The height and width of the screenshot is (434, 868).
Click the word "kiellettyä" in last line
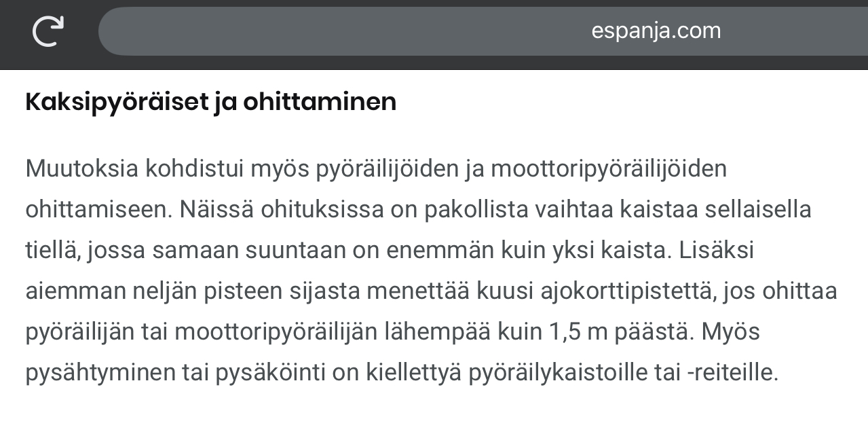(423, 374)
